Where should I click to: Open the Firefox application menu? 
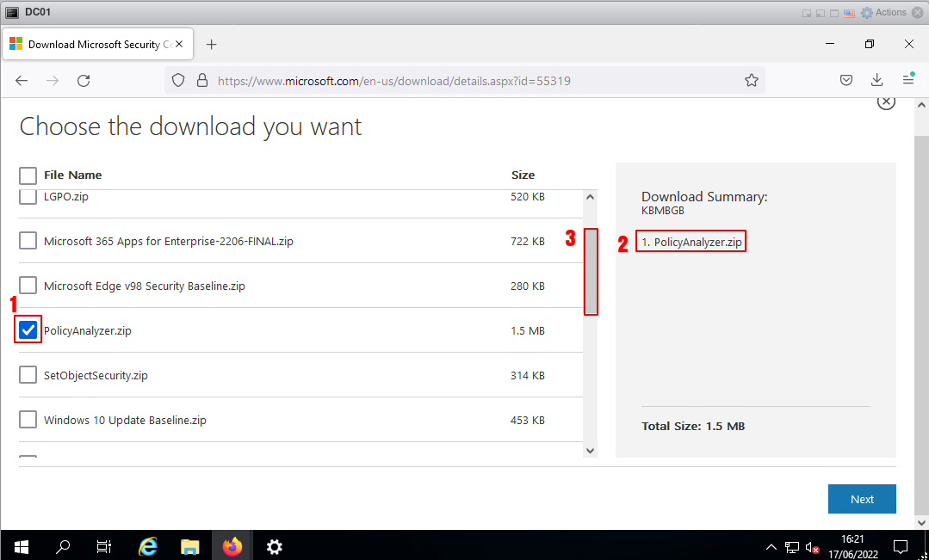908,81
